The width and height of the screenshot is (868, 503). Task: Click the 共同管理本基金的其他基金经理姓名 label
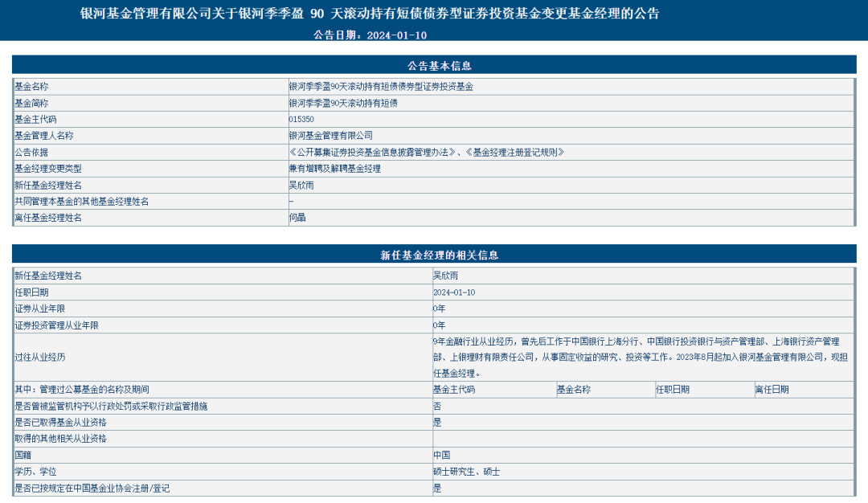[81, 202]
